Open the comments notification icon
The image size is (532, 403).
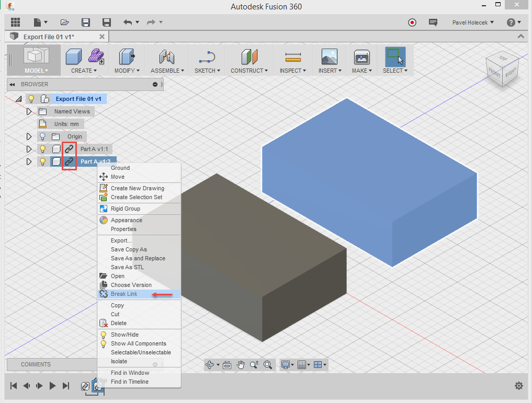pos(433,22)
